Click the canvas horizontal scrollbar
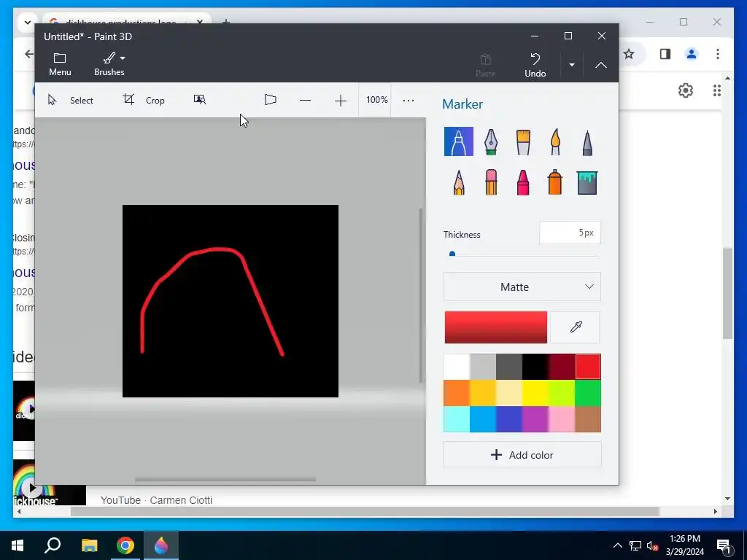The width and height of the screenshot is (747, 560). (x=225, y=480)
